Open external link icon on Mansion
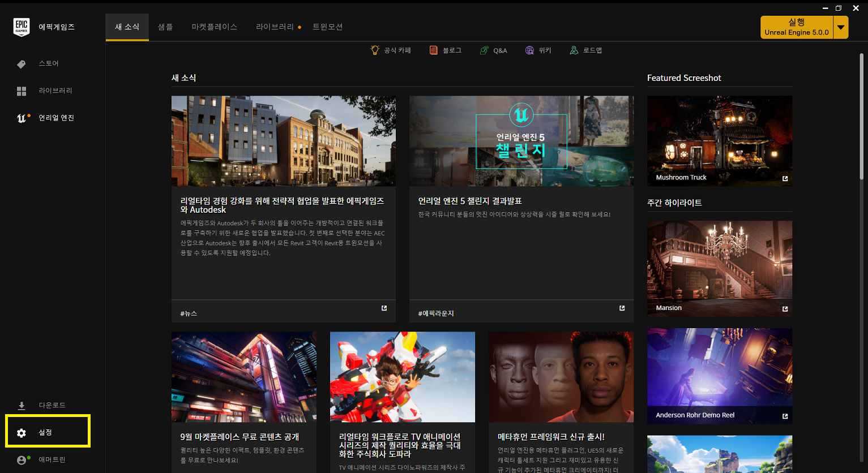868x473 pixels. [785, 309]
